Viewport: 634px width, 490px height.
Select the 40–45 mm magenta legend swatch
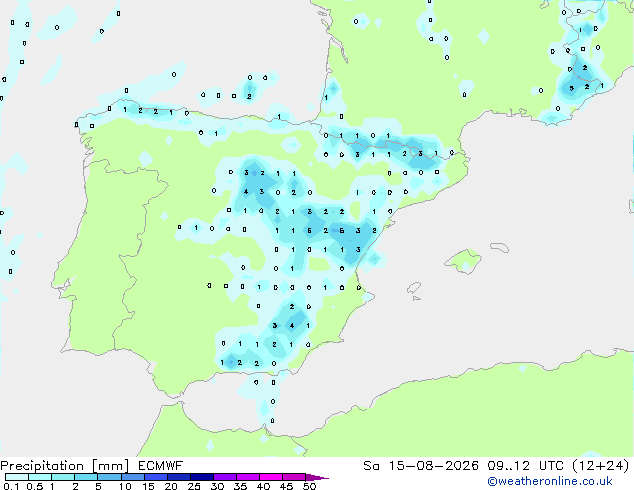coord(271,477)
